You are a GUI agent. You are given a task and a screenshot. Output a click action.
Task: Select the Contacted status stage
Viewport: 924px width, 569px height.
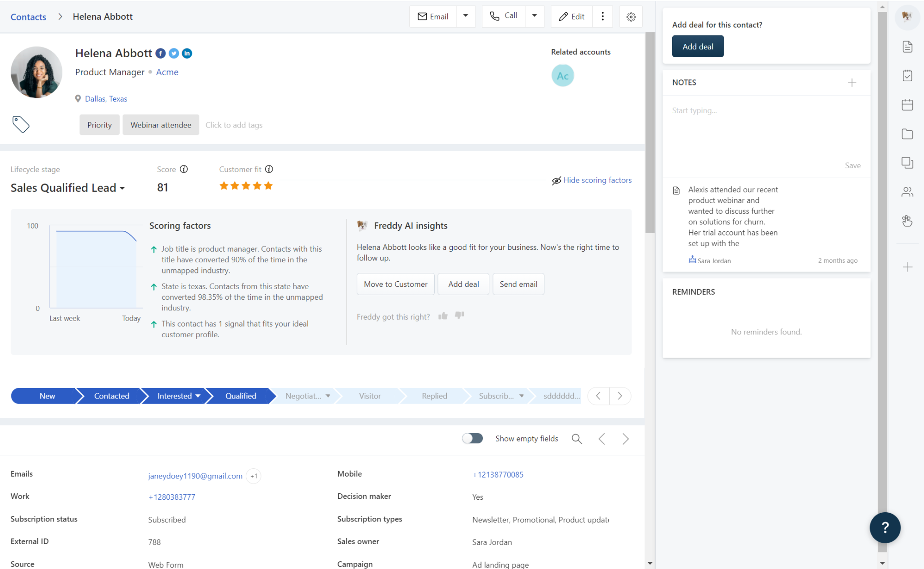point(111,396)
